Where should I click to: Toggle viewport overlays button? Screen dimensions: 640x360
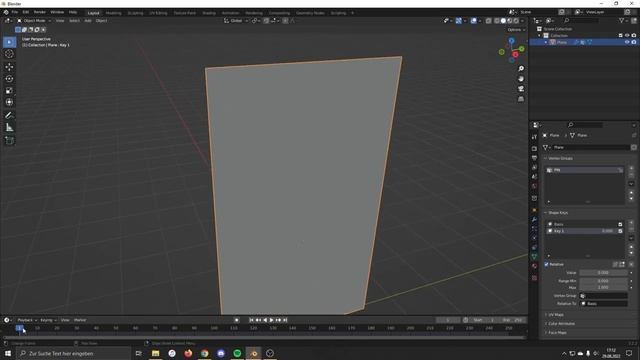point(473,21)
